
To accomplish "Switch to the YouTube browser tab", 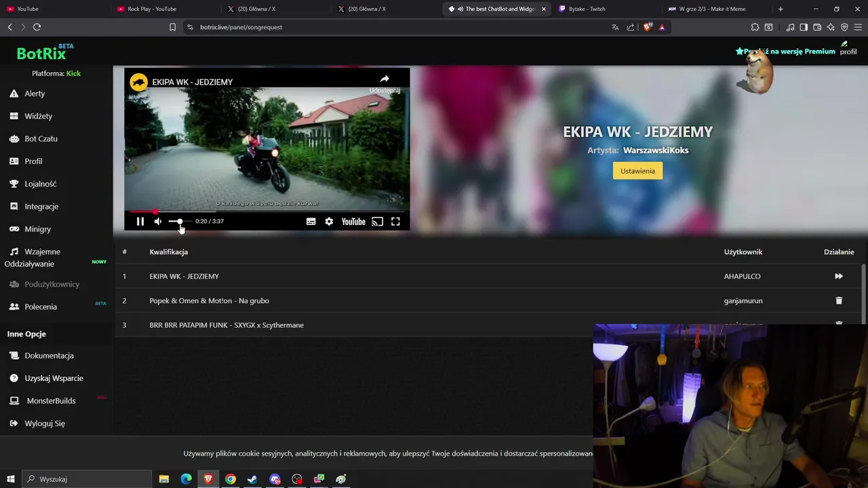I will coord(54,9).
